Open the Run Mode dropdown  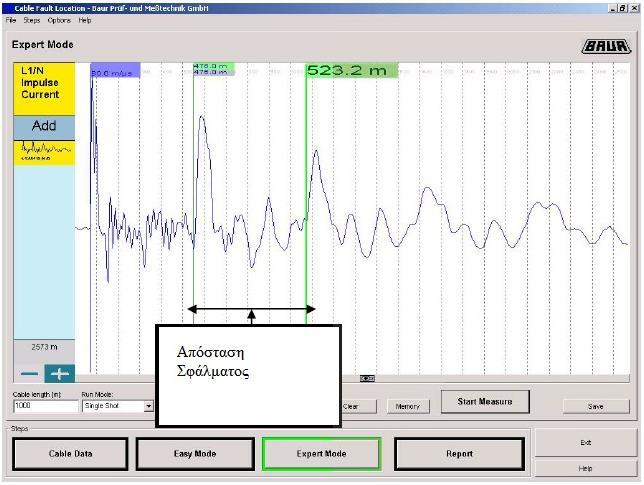148,406
